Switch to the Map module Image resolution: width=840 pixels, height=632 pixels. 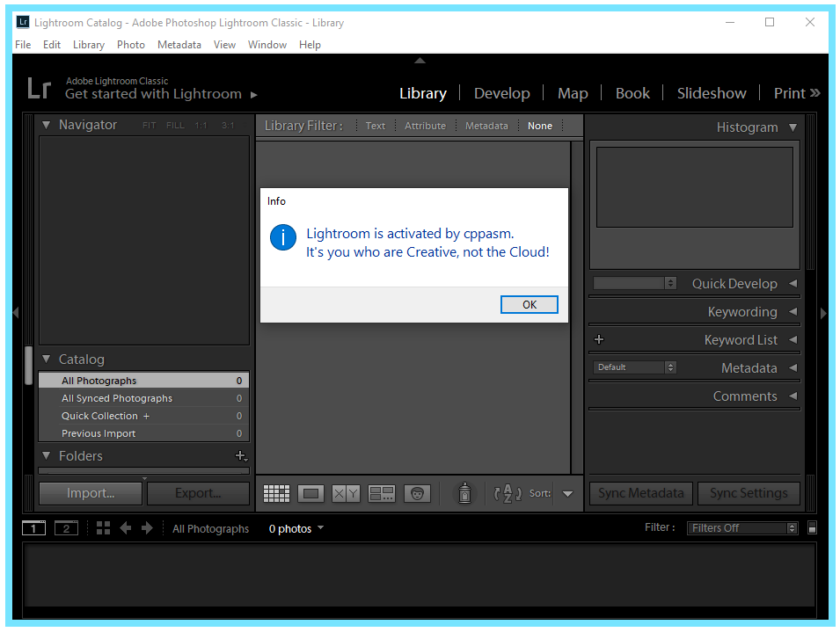[573, 93]
